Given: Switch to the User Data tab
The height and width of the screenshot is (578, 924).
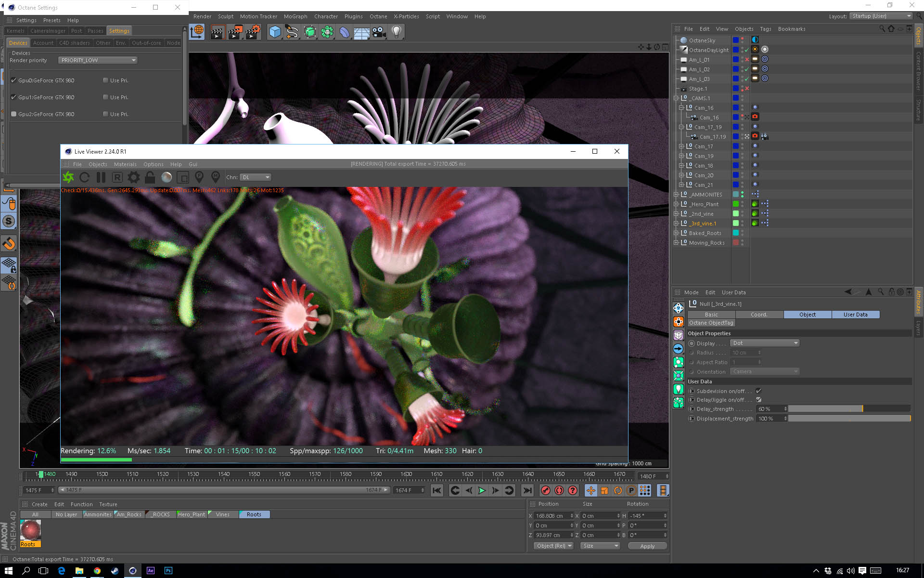Looking at the screenshot, I should [855, 315].
